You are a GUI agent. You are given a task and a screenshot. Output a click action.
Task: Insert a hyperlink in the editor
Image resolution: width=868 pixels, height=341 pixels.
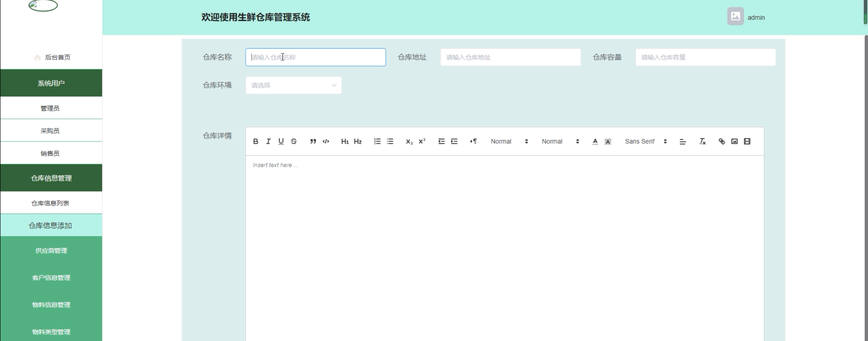[x=721, y=142]
